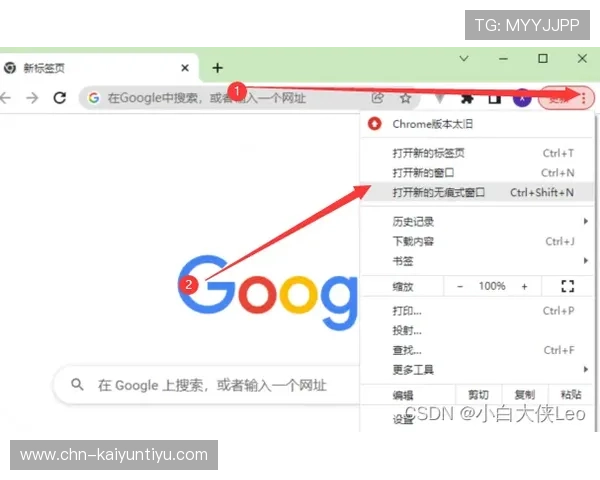Click the Google icon in address bar
The height and width of the screenshot is (480, 600).
click(94, 98)
